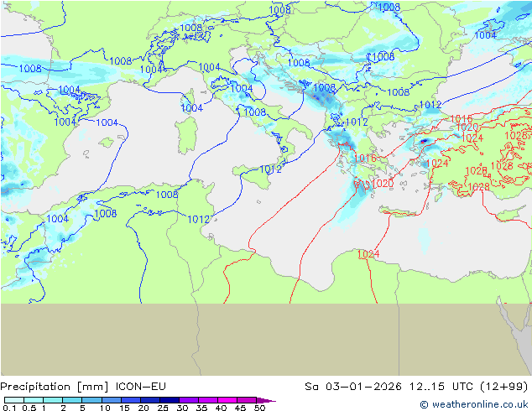Screen dimensions: 532x411
Task: Click the '1004' label over Morocco
Action: pos(57,218)
